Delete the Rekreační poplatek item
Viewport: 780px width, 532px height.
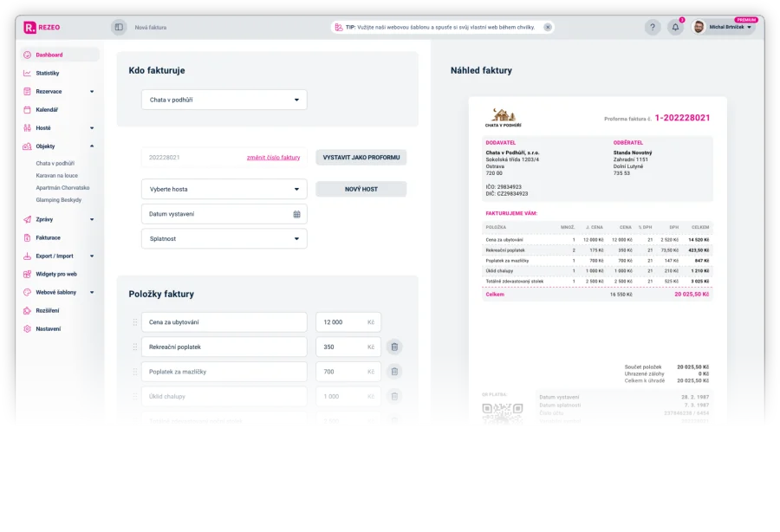tap(394, 347)
